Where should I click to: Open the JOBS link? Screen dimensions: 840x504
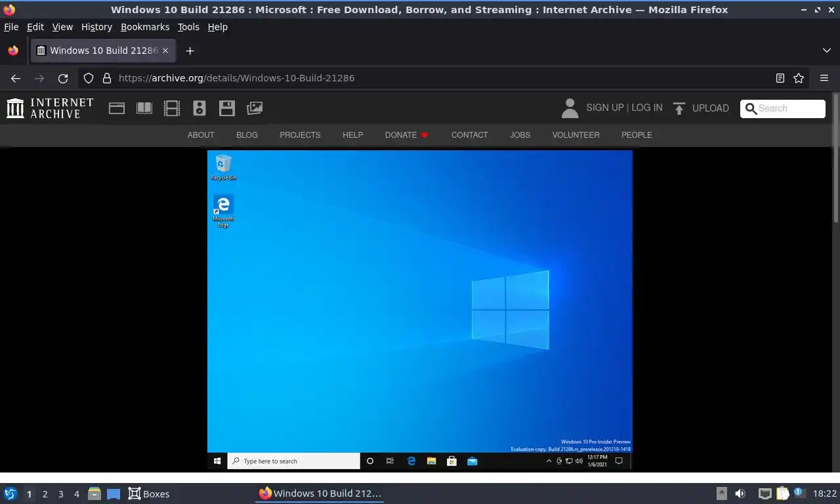(x=520, y=135)
